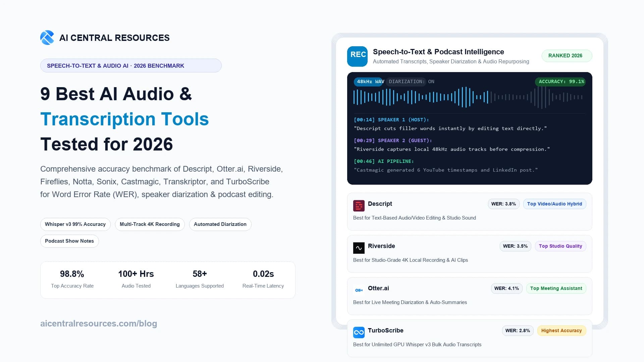
Task: Click the '48kHz WAV' pill
Action: pyautogui.click(x=368, y=81)
